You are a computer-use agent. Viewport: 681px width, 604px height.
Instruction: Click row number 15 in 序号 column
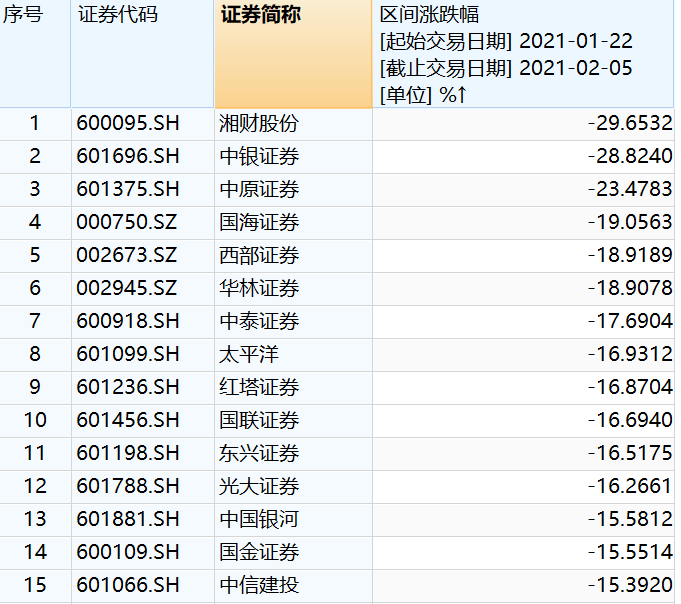click(35, 585)
